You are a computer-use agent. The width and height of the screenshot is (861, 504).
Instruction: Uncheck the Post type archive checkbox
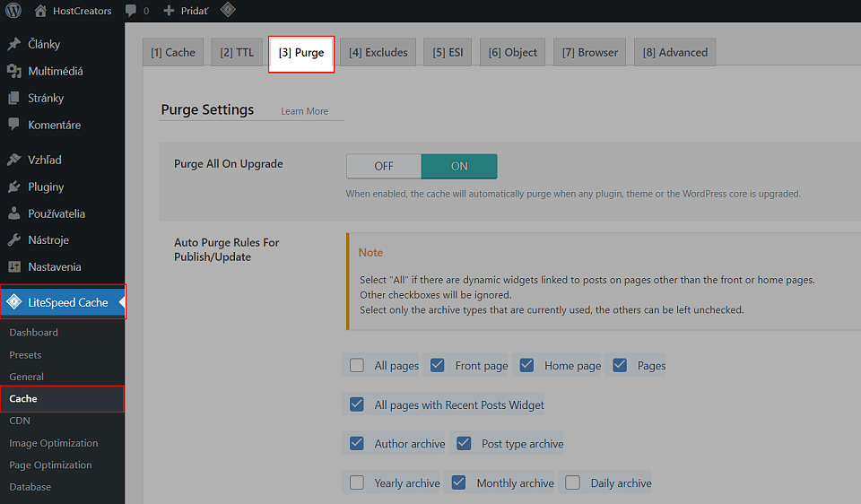pyautogui.click(x=464, y=443)
